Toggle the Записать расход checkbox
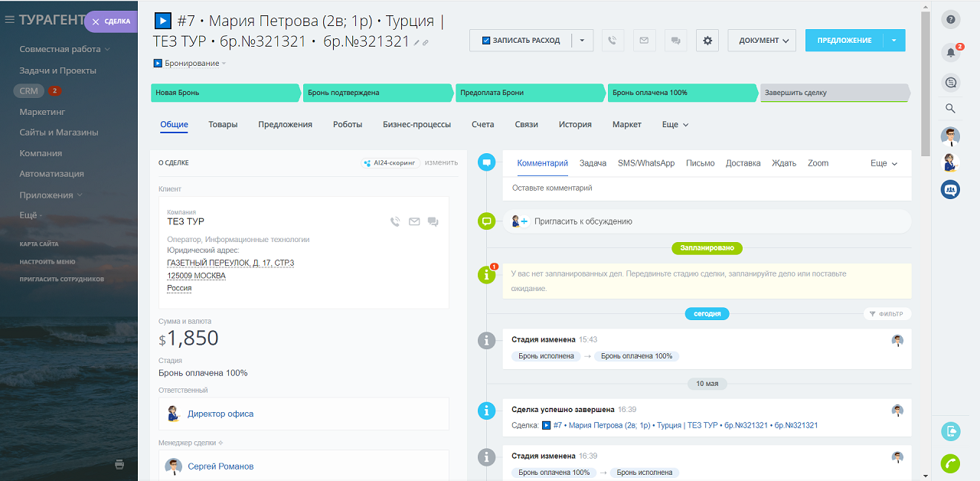The height and width of the screenshot is (481, 980). [x=486, y=41]
